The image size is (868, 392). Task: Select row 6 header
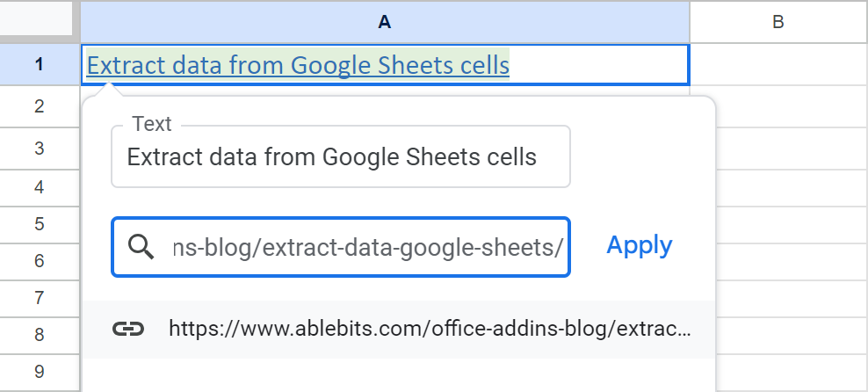[39, 260]
